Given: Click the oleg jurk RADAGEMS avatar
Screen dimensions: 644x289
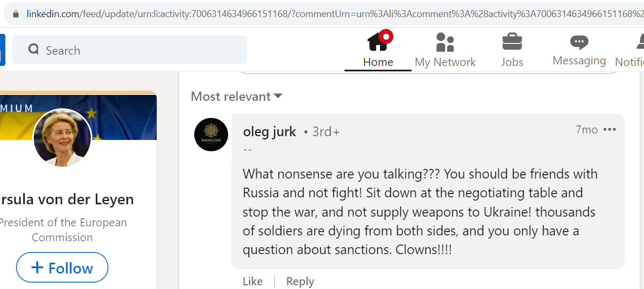Looking at the screenshot, I should 211,135.
